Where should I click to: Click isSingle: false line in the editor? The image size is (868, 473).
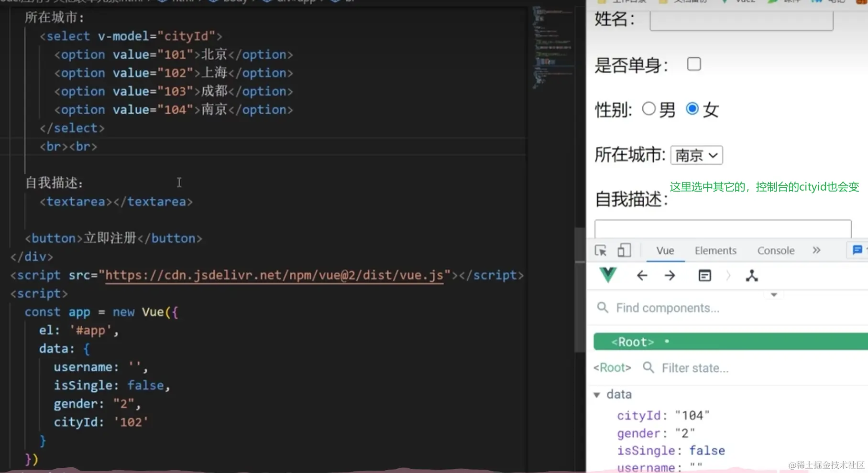point(112,385)
